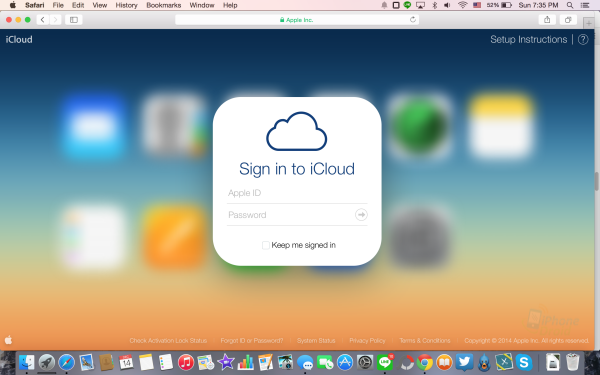Click the Apple logo in page footer
Image resolution: width=600 pixels, height=375 pixels.
point(8,340)
